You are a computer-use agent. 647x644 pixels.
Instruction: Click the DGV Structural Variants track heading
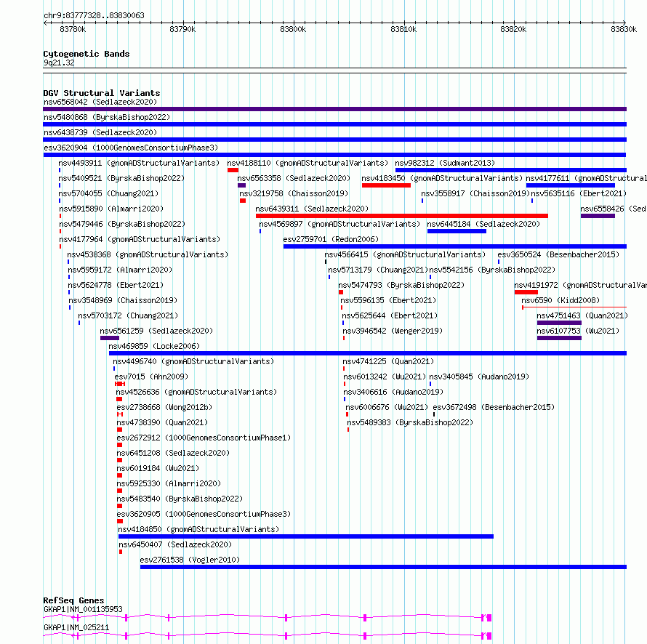(102, 93)
